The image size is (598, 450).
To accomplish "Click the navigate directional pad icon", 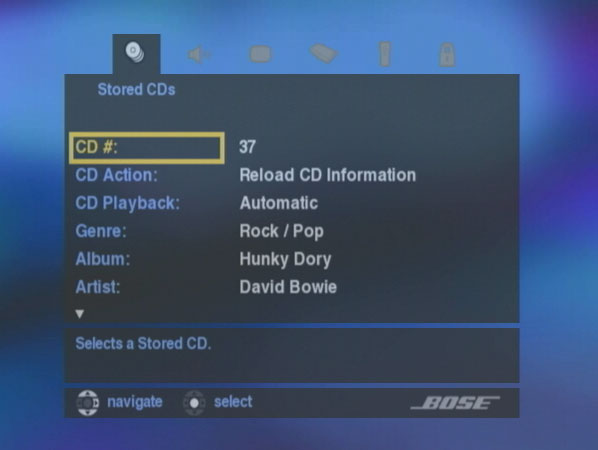I will [87, 403].
